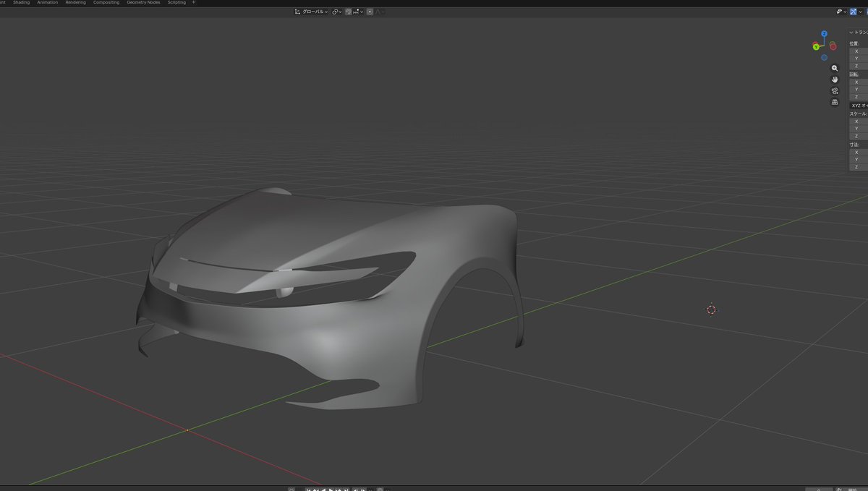Viewport: 868px width, 491px height.
Task: Open the snapping settings dropdown
Action: pos(359,12)
